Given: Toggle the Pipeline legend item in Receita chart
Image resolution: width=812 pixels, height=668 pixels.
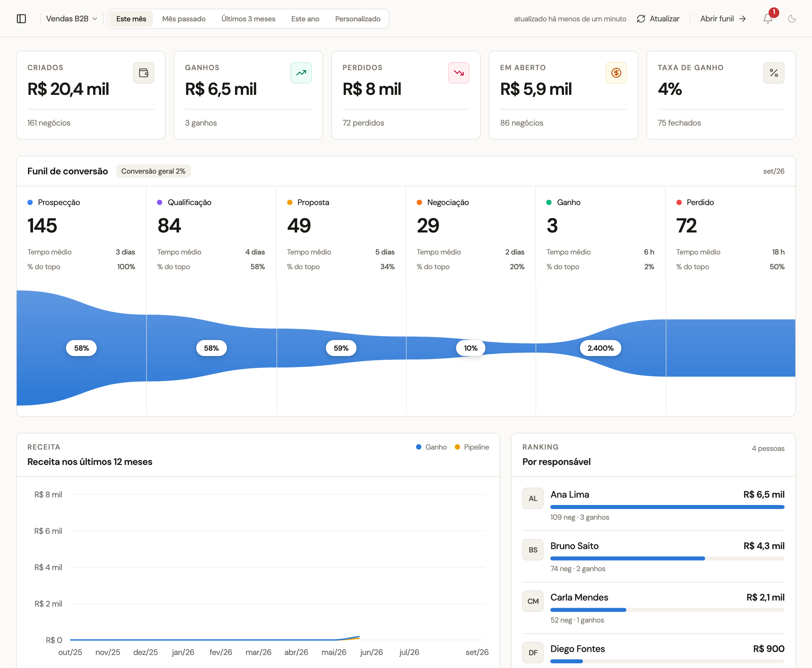Looking at the screenshot, I should pyautogui.click(x=471, y=447).
